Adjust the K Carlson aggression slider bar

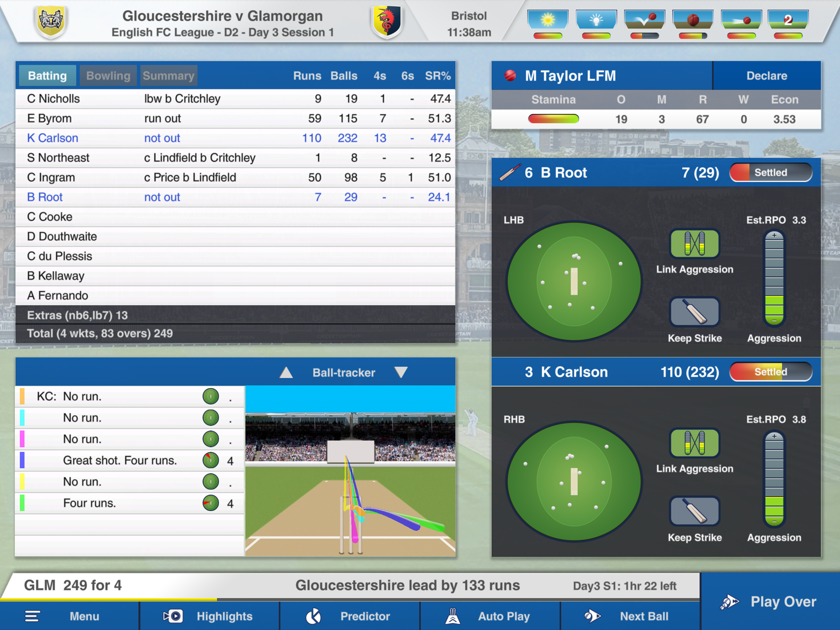click(x=774, y=479)
